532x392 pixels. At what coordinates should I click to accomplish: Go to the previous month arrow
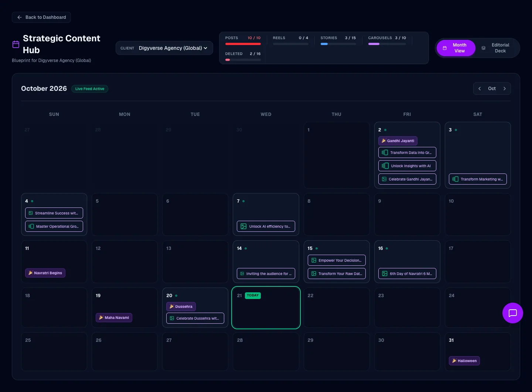tap(480, 89)
